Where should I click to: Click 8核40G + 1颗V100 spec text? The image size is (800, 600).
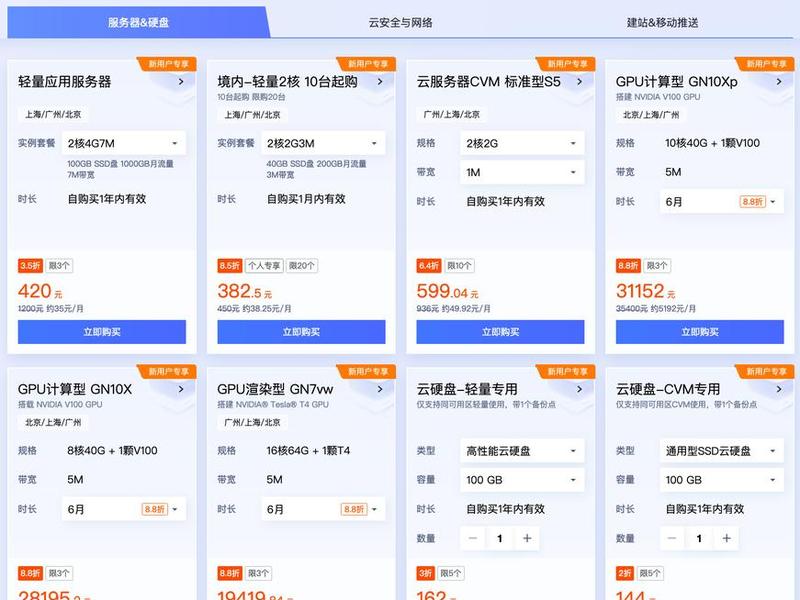(x=112, y=451)
